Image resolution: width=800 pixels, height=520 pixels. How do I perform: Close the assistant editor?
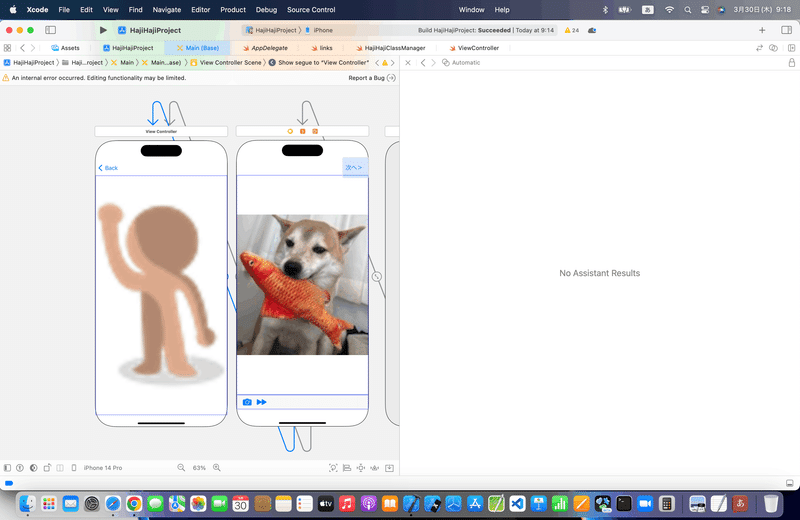coord(408,63)
